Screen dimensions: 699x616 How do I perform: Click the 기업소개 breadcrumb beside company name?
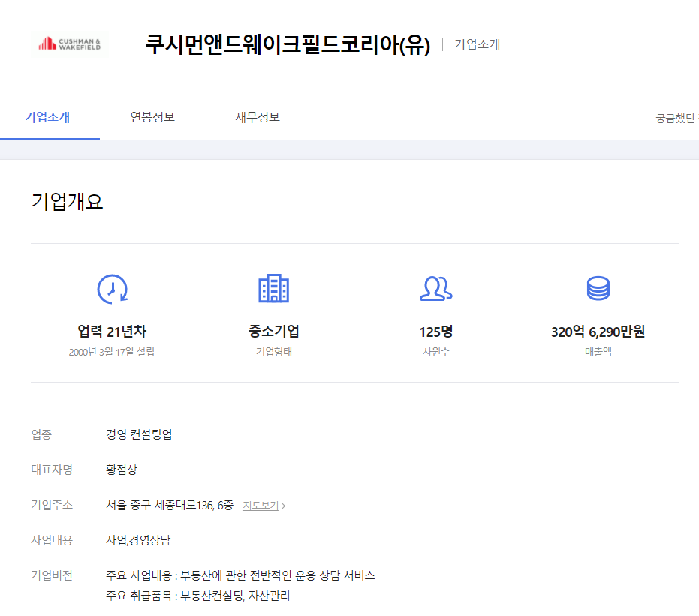(x=477, y=44)
